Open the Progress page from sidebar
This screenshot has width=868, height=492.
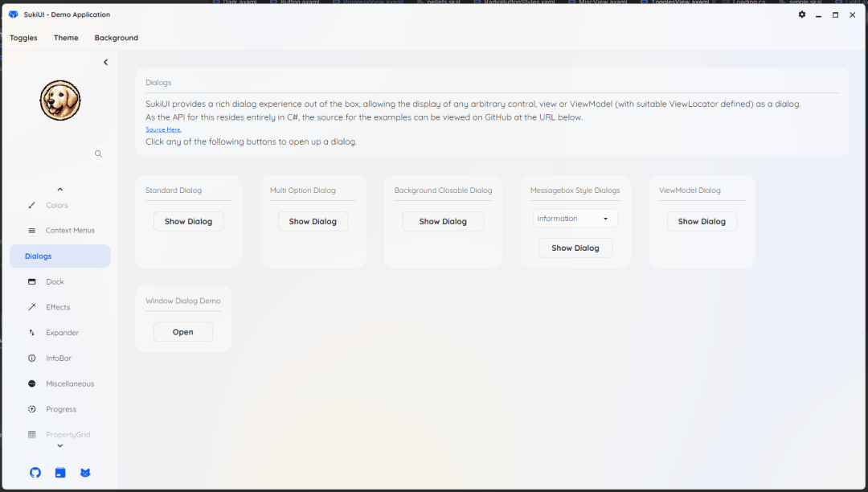pos(61,409)
